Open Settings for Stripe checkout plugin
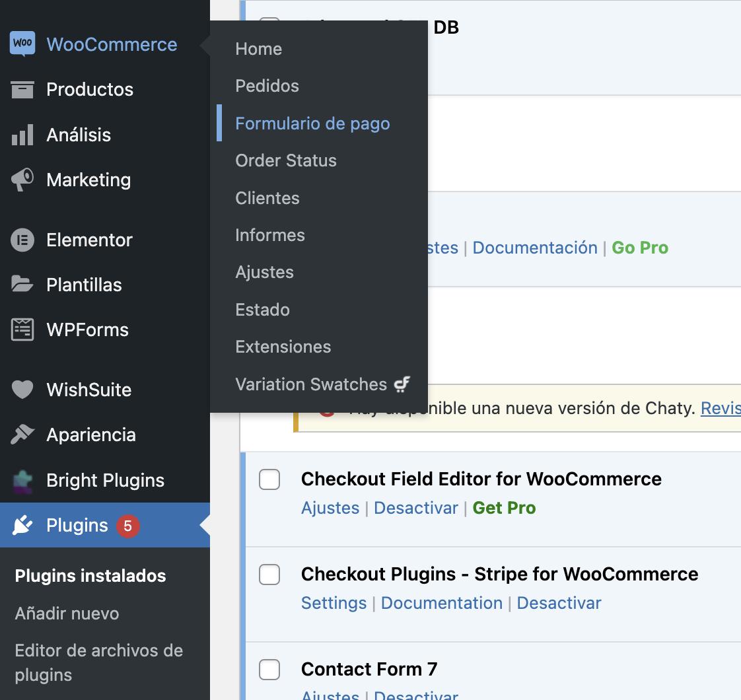The image size is (741, 700). click(x=334, y=603)
